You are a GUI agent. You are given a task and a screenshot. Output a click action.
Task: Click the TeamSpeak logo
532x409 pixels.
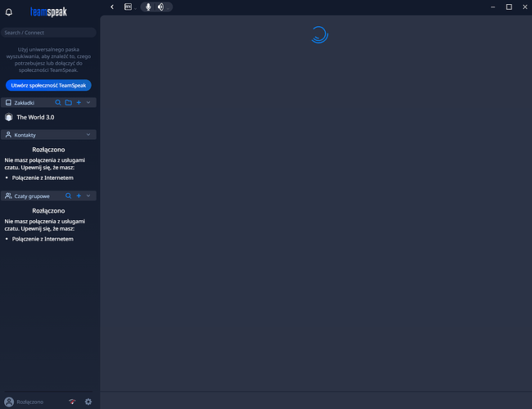pyautogui.click(x=48, y=12)
